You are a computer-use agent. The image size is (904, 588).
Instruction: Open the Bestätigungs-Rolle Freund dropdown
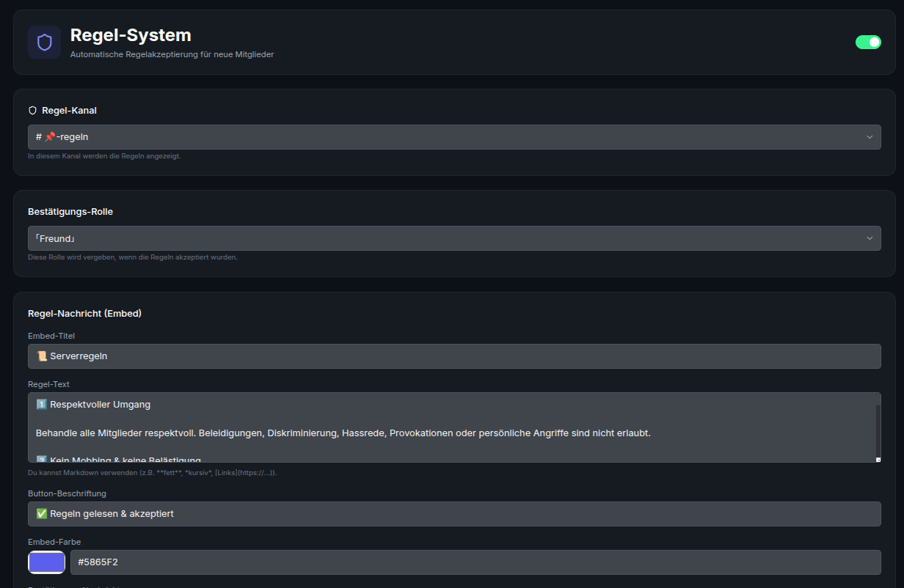click(454, 238)
